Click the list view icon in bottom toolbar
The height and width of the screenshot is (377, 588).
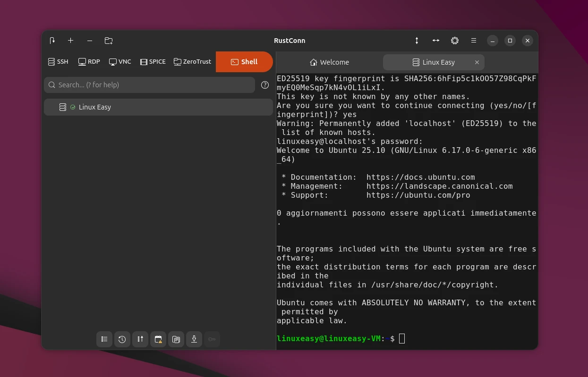tap(104, 339)
